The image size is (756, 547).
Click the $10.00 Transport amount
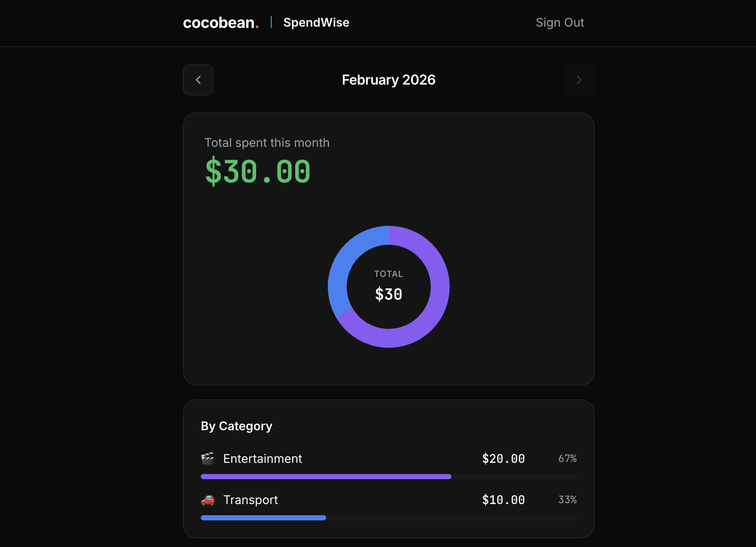point(503,500)
